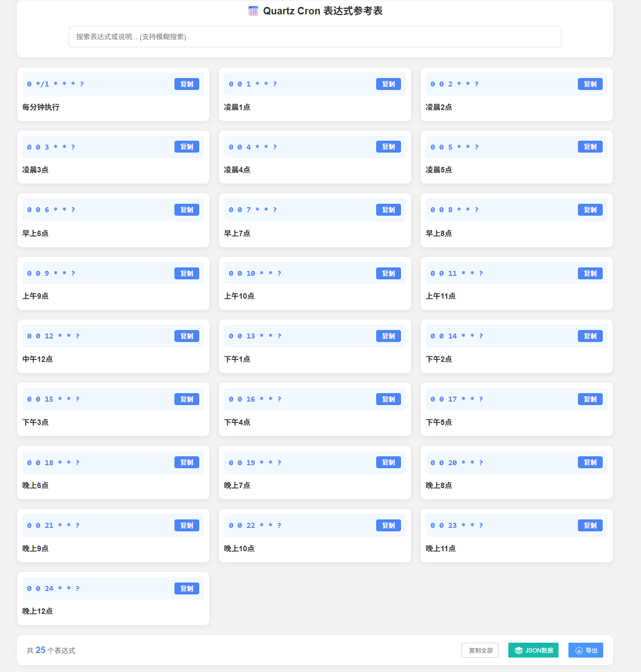Click the 早上8点 description label

tap(439, 233)
